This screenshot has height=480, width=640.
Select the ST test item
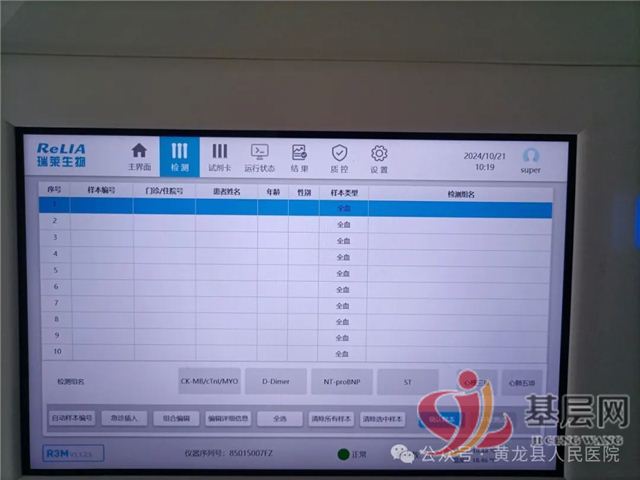[x=407, y=381]
